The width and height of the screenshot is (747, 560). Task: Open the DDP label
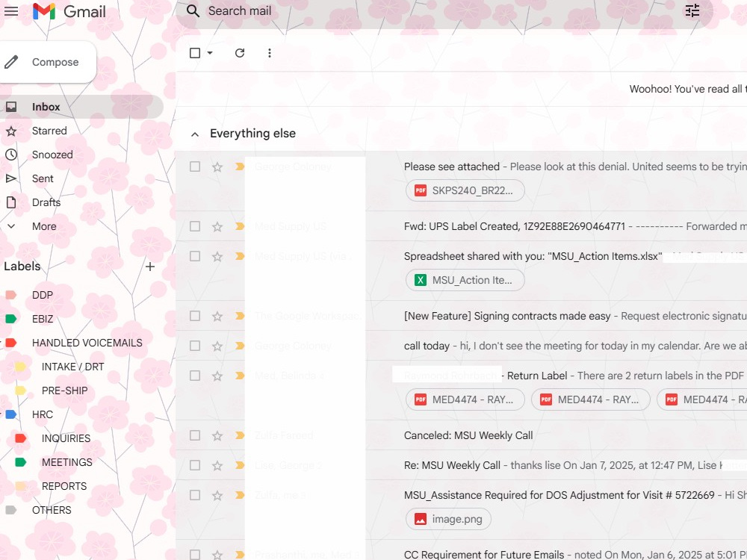point(43,295)
